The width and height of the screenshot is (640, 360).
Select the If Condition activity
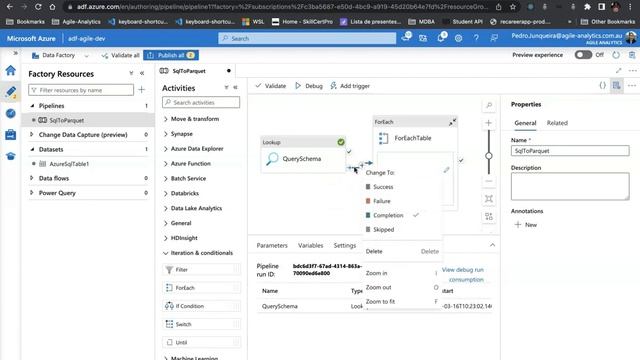[201, 306]
